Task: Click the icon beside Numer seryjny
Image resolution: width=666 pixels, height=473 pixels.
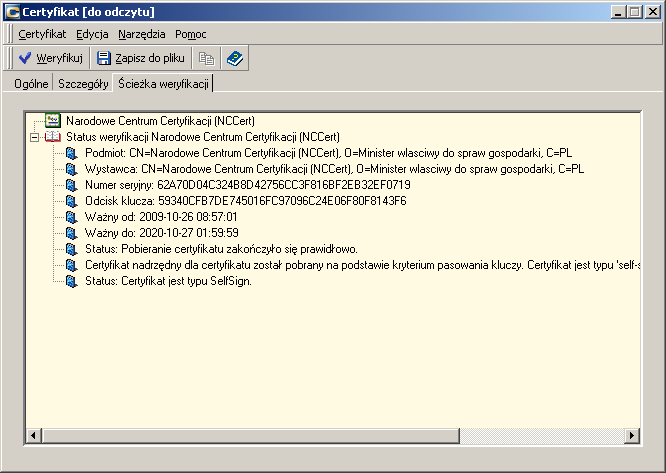Action: (72, 186)
